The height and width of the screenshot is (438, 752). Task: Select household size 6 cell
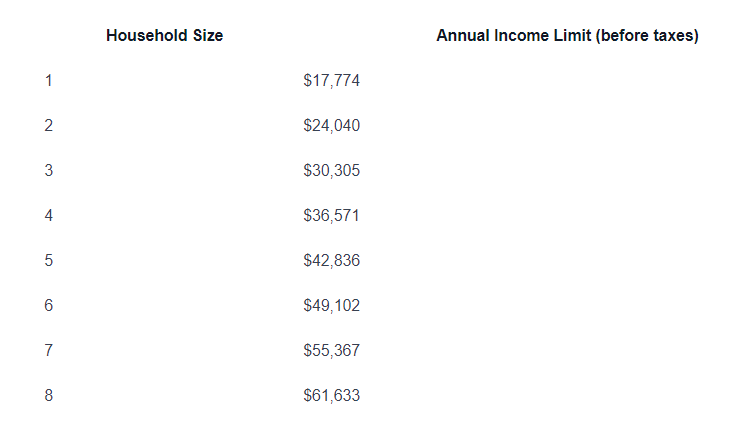(48, 305)
